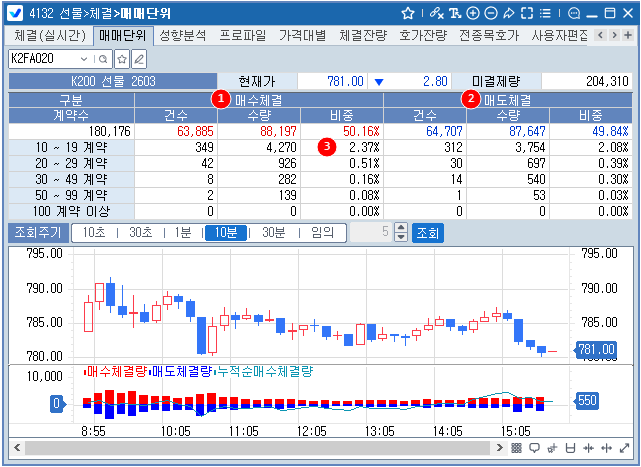Switch to the 성향분석 tab
Viewport: 641px width, 467px height.
coord(182,35)
